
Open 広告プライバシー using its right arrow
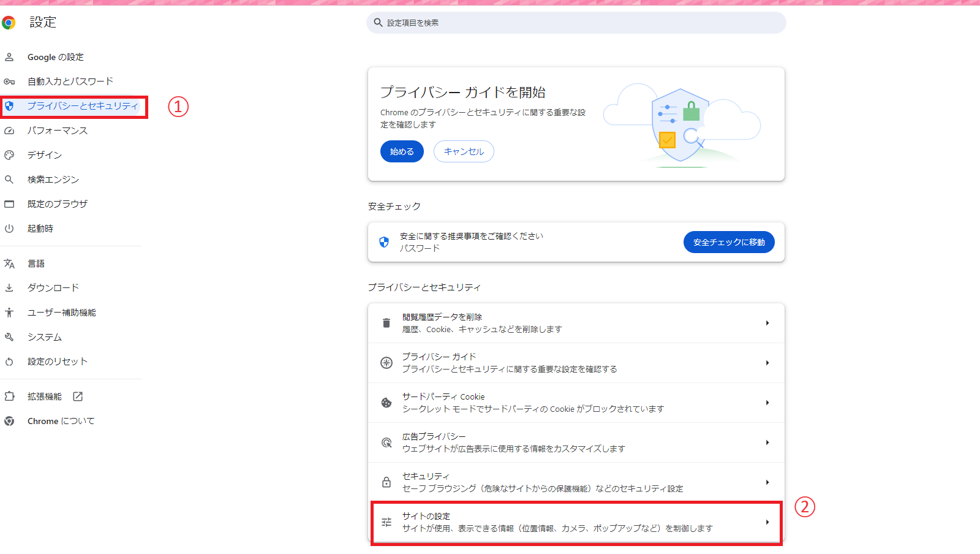click(767, 442)
